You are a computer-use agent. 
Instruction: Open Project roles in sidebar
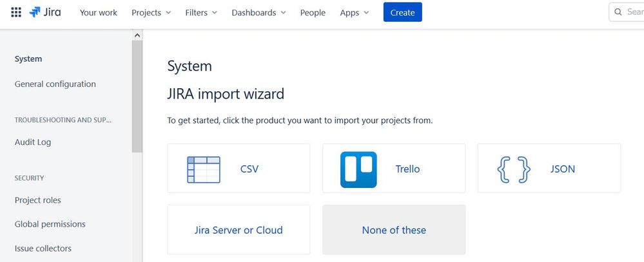click(x=38, y=200)
